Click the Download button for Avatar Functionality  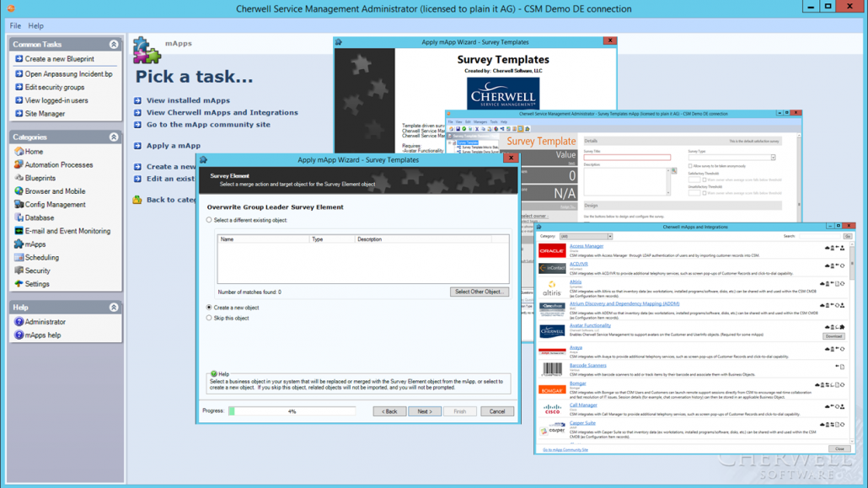(x=833, y=336)
